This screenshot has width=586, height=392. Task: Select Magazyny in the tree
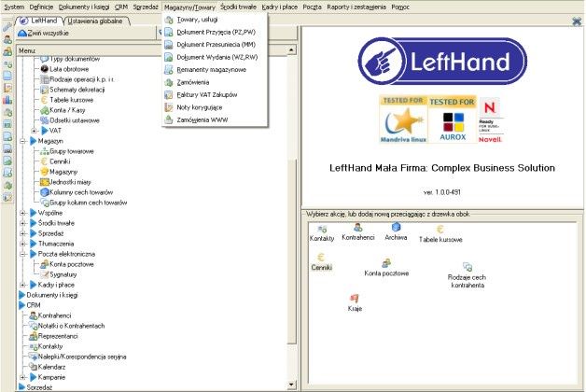click(63, 172)
